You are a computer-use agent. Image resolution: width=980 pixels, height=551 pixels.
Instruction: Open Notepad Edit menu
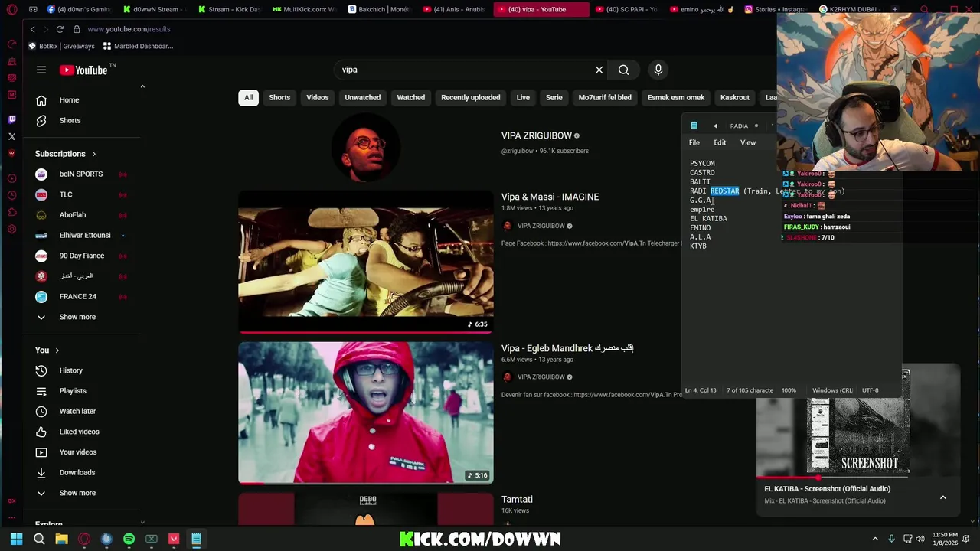pos(720,142)
